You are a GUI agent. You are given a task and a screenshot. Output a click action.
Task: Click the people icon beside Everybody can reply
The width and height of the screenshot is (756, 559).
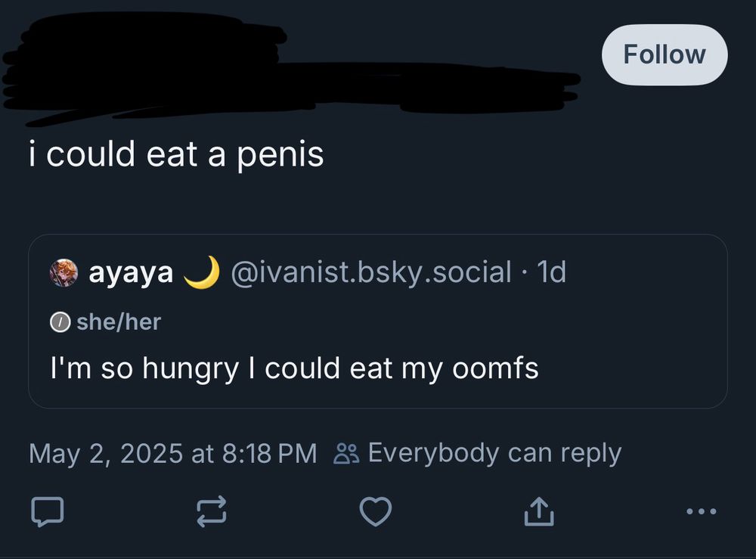[x=347, y=454]
